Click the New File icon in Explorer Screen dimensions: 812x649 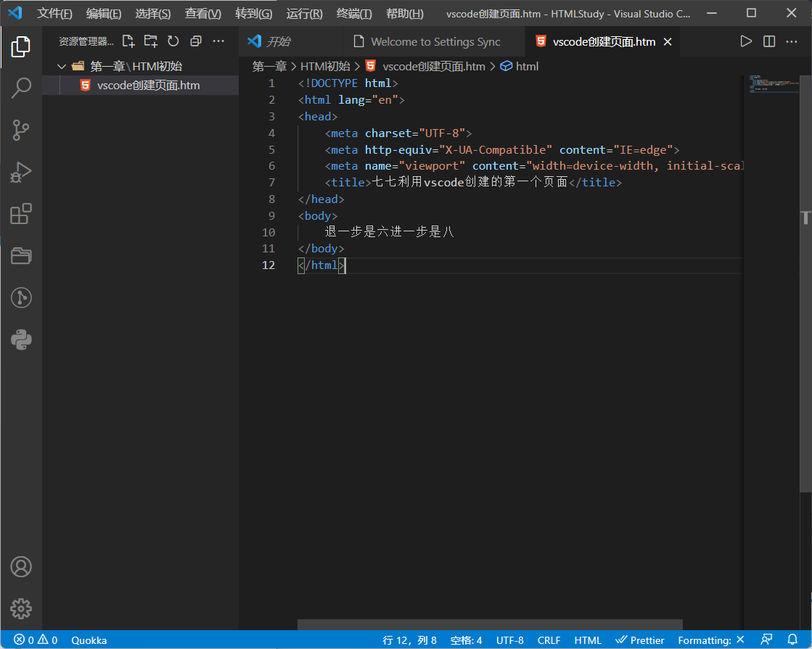[128, 41]
